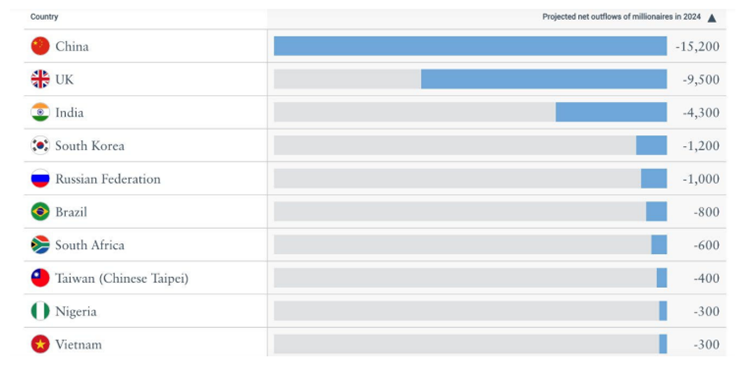Viewport: 752px width, 372px height.
Task: Click the South Korea flag icon
Action: coord(40,145)
